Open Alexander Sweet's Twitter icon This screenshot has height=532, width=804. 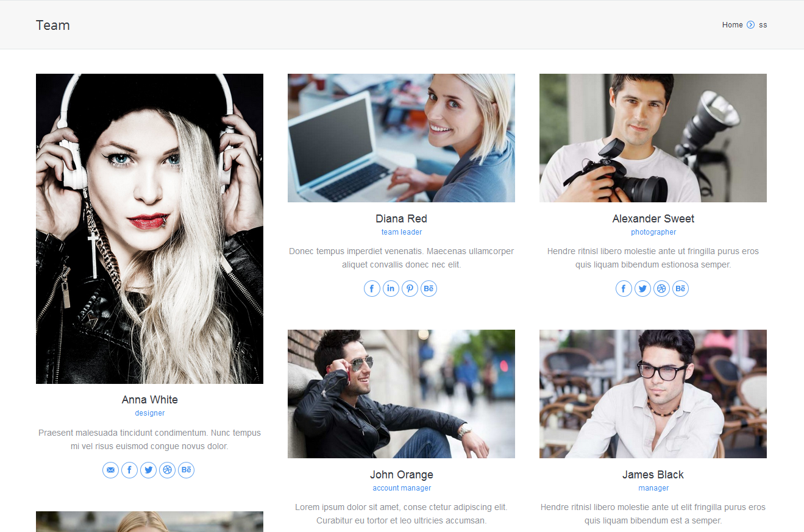642,289
